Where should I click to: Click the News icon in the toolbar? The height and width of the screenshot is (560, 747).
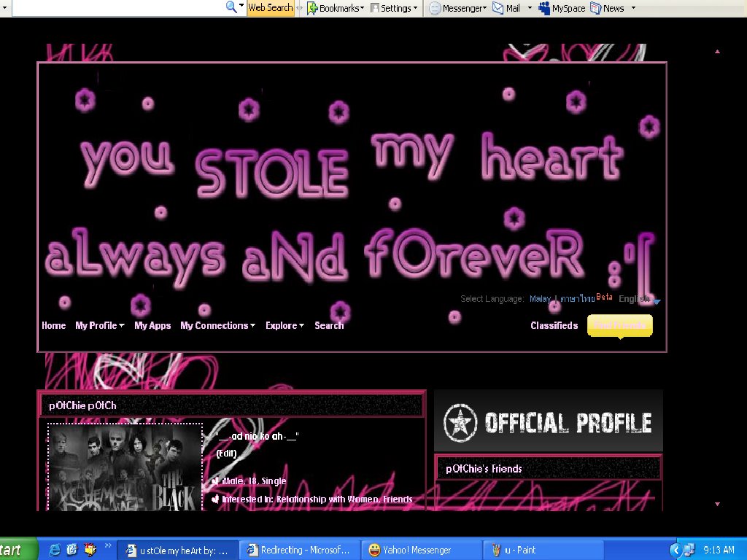(595, 8)
